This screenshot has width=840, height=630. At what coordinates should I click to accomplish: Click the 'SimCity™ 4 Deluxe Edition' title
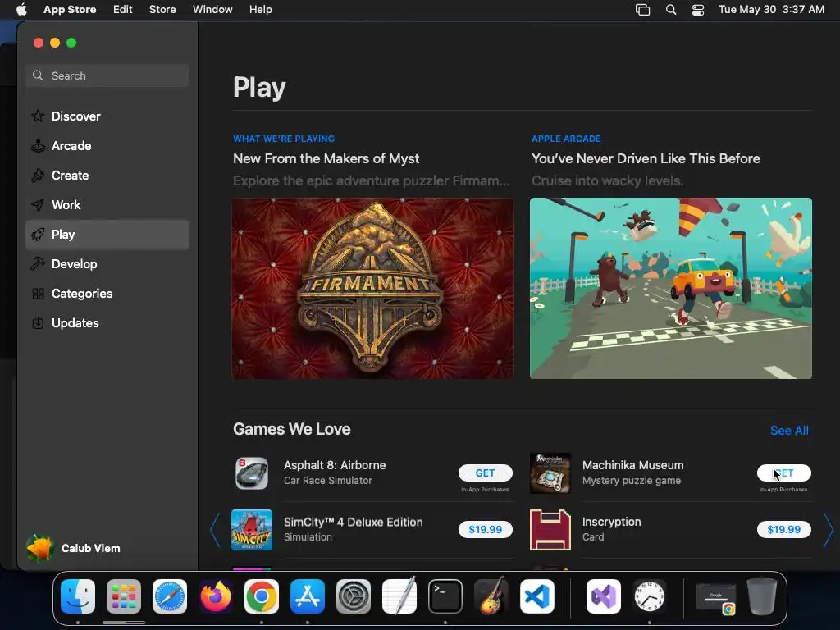coord(353,522)
